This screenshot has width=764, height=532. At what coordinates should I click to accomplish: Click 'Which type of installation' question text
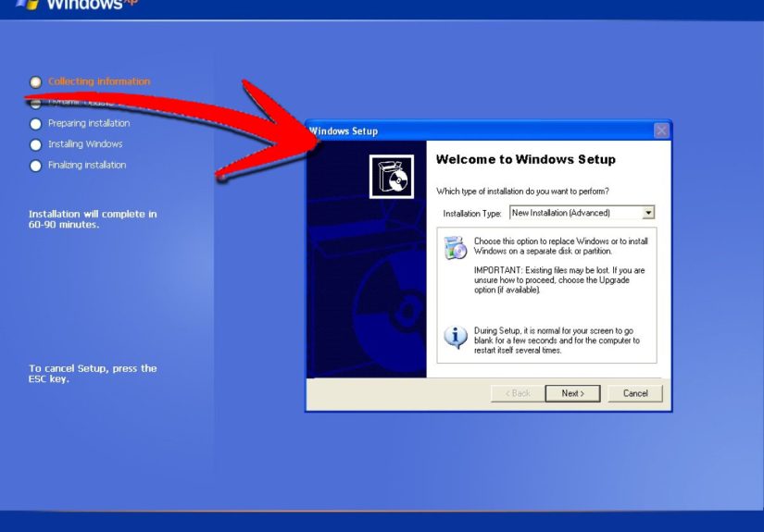(x=522, y=192)
